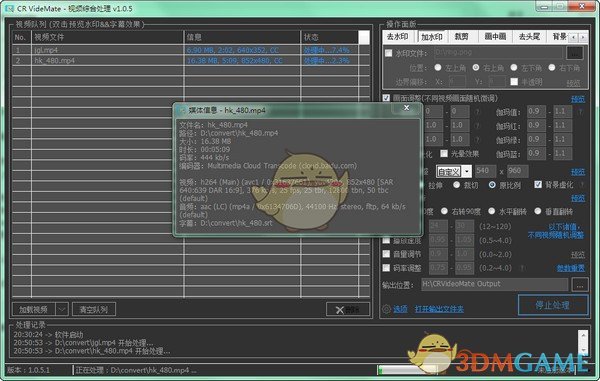
Task: Toggle the 画面调整 checkbox
Action: (386, 98)
